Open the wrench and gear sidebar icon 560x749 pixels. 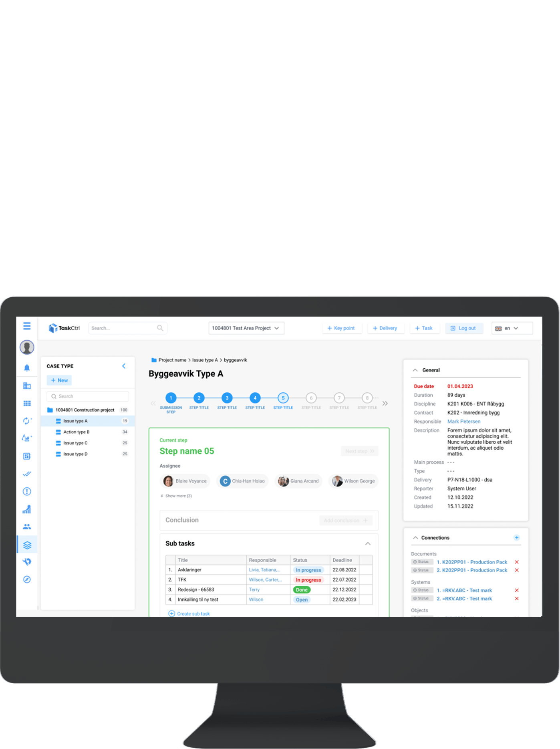[x=27, y=562]
